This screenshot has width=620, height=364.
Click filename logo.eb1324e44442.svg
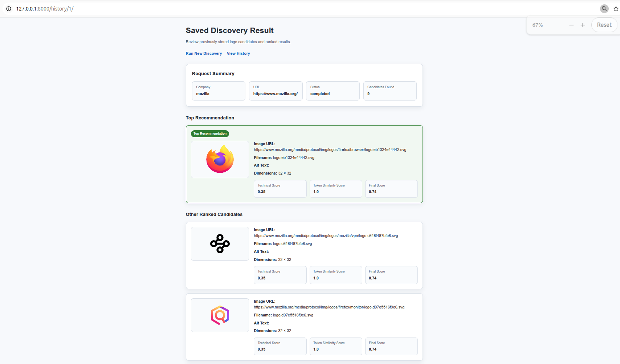click(294, 158)
